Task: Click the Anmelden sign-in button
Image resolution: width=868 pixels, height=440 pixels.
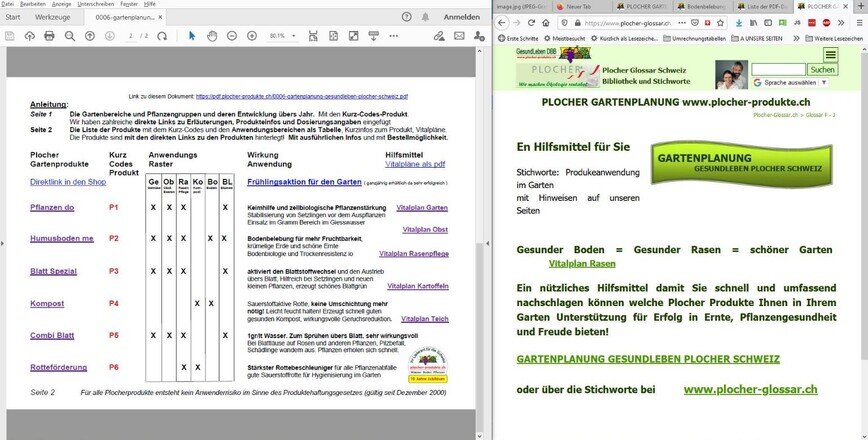Action: [462, 17]
